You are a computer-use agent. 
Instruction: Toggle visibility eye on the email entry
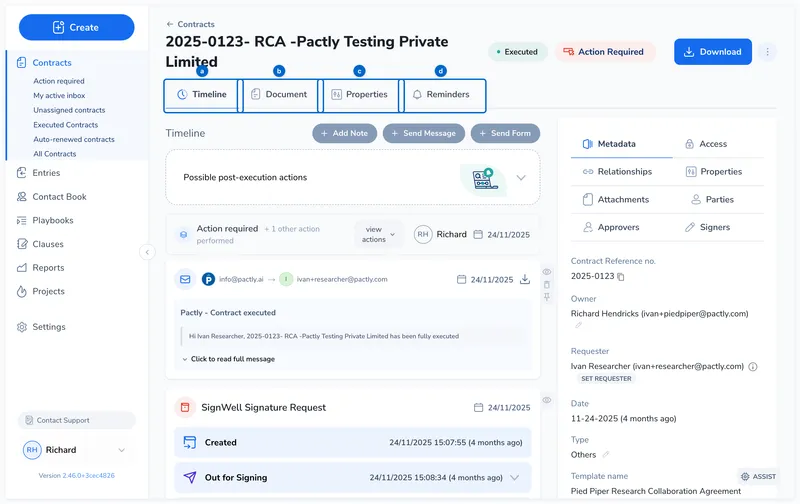(546, 272)
